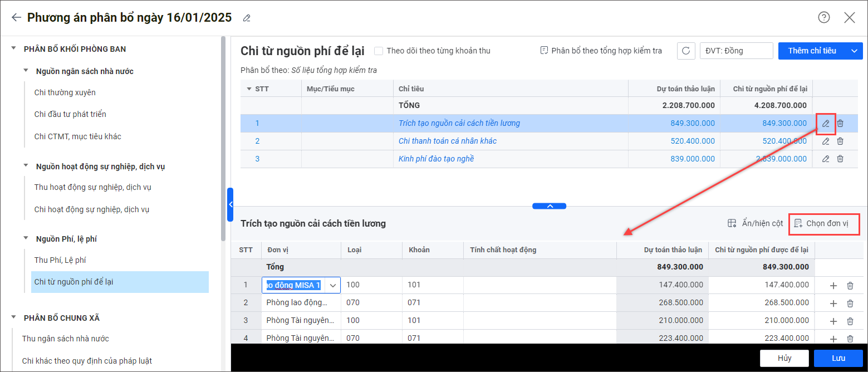
Task: Select Chi thường xuyên in the sidebar
Action: pyautogui.click(x=61, y=92)
